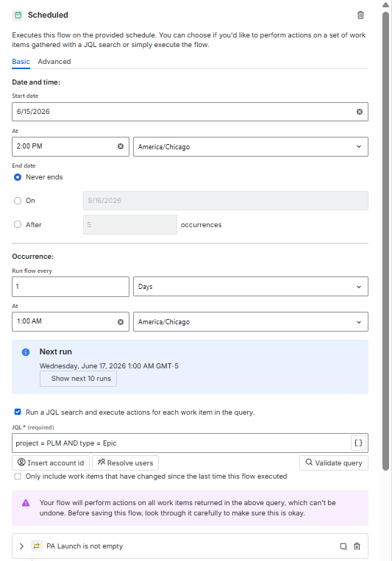This screenshot has width=392, height=561.
Task: Open the start time America/Chicago timezone dropdown
Action: 251,147
